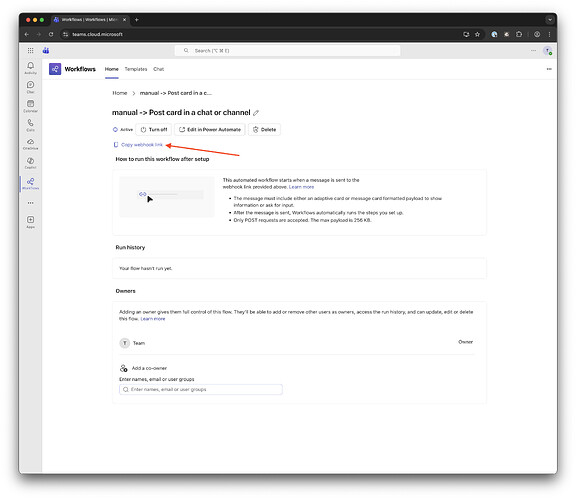Switch to the Home tab
The width and height of the screenshot is (576, 499).
112,69
